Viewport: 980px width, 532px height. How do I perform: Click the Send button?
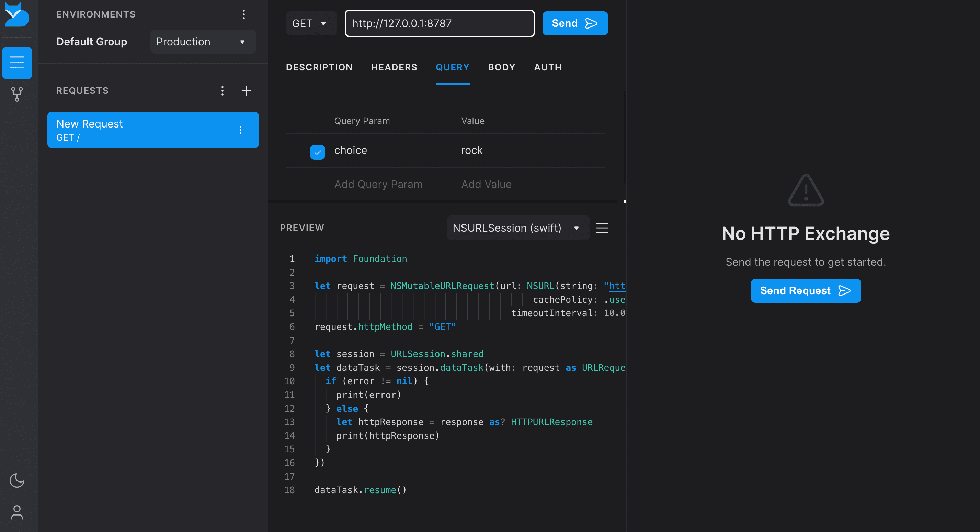click(575, 23)
